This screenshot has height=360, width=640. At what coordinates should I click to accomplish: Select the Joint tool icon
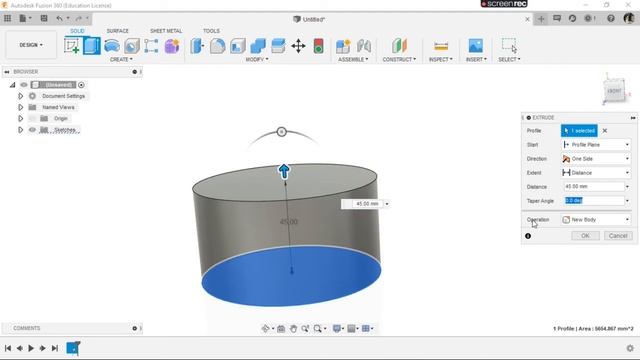pos(364,46)
